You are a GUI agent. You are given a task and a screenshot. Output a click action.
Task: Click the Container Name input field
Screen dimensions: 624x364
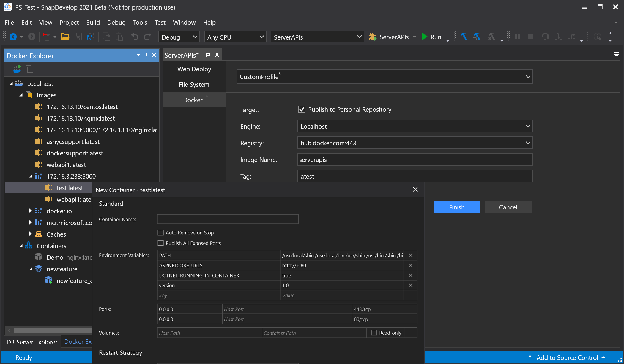pyautogui.click(x=228, y=219)
